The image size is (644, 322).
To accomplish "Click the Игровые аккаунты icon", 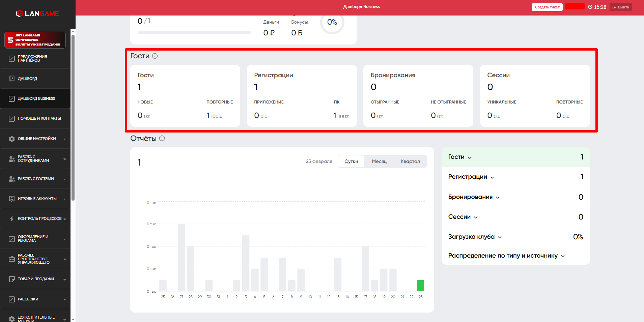I will tap(12, 199).
